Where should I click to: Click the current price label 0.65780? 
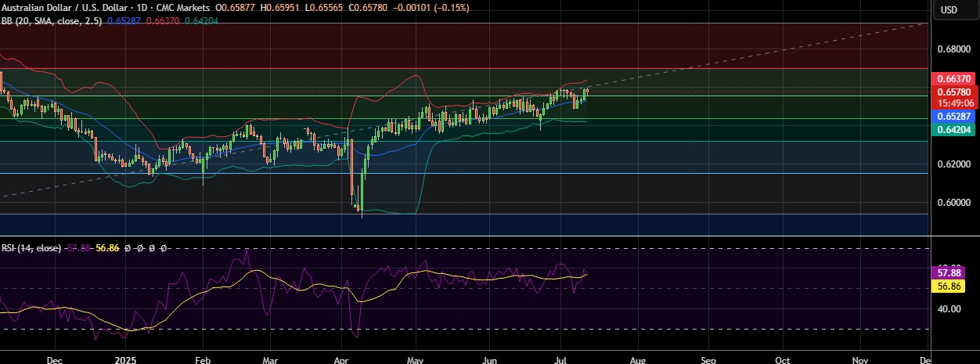point(953,92)
